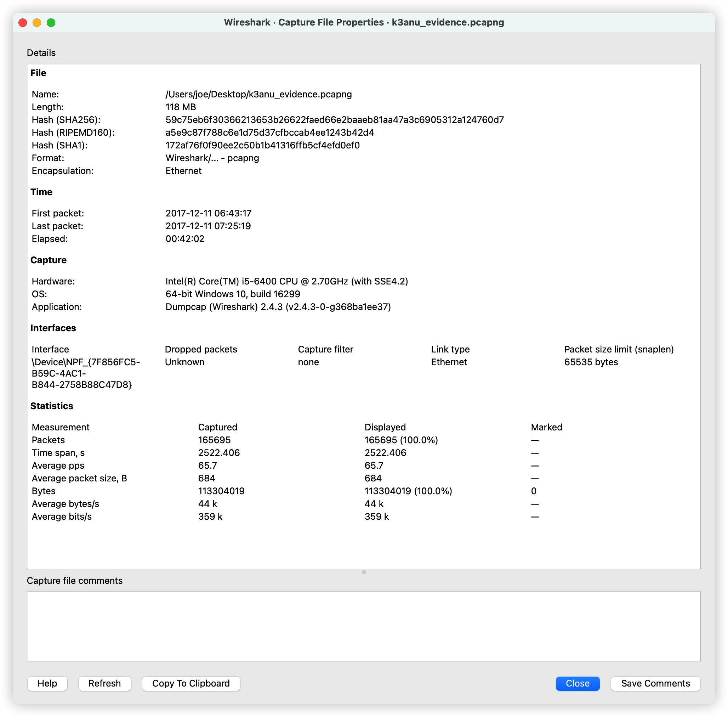Close the properties dialog using Close button
Viewport: 728px width, 717px height.
pyautogui.click(x=577, y=683)
